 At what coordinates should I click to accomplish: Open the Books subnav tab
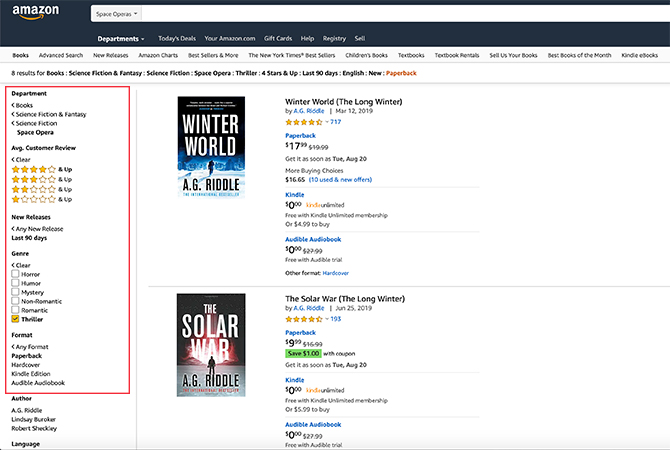click(x=21, y=55)
